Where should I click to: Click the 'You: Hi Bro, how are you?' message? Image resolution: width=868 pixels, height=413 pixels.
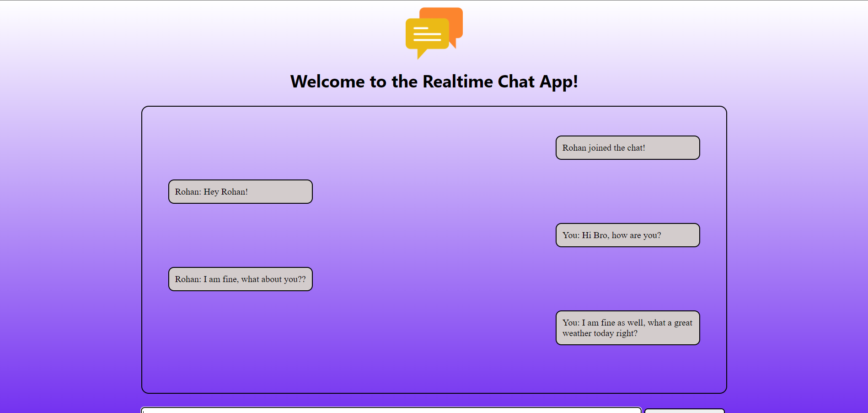click(x=627, y=235)
